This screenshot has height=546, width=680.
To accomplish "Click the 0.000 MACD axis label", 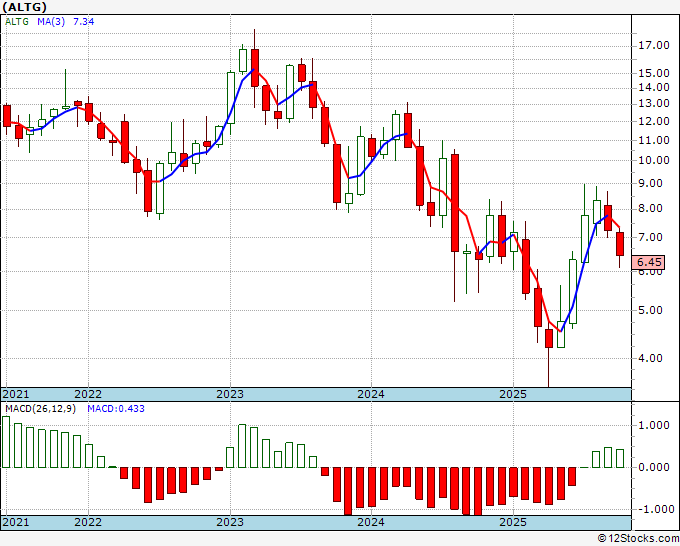I will 654,467.
